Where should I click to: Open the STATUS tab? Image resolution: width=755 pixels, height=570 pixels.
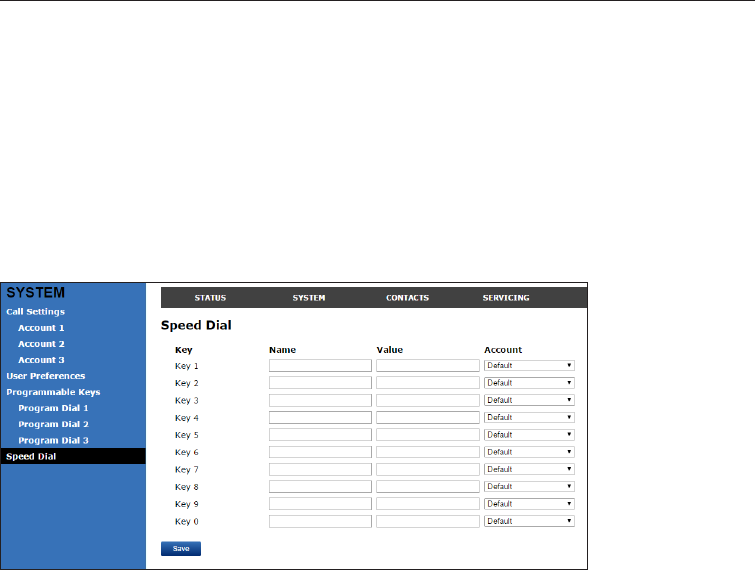coord(210,298)
